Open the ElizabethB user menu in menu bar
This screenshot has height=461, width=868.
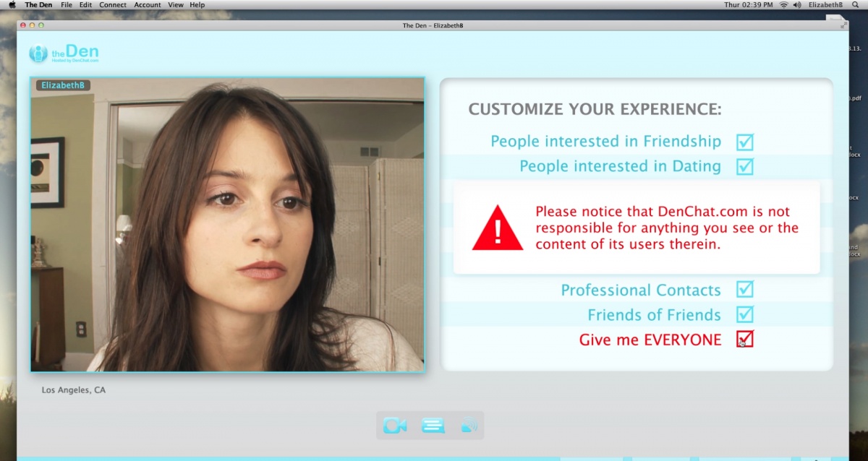pos(825,5)
